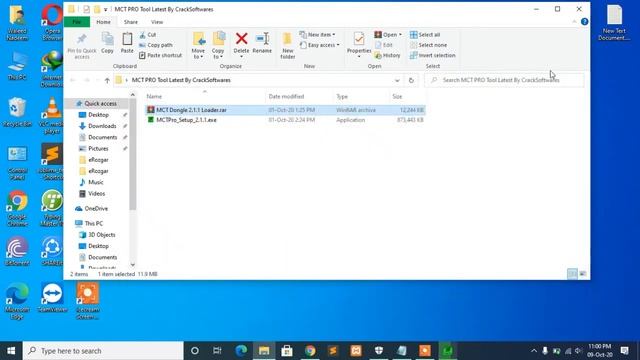The height and width of the screenshot is (360, 640).
Task: Switch to the Share ribbon tab
Action: [131, 22]
